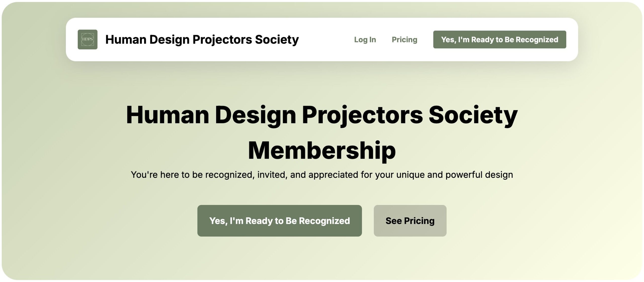Select the Pricing link beside Log In
The height and width of the screenshot is (282, 644).
click(x=404, y=40)
